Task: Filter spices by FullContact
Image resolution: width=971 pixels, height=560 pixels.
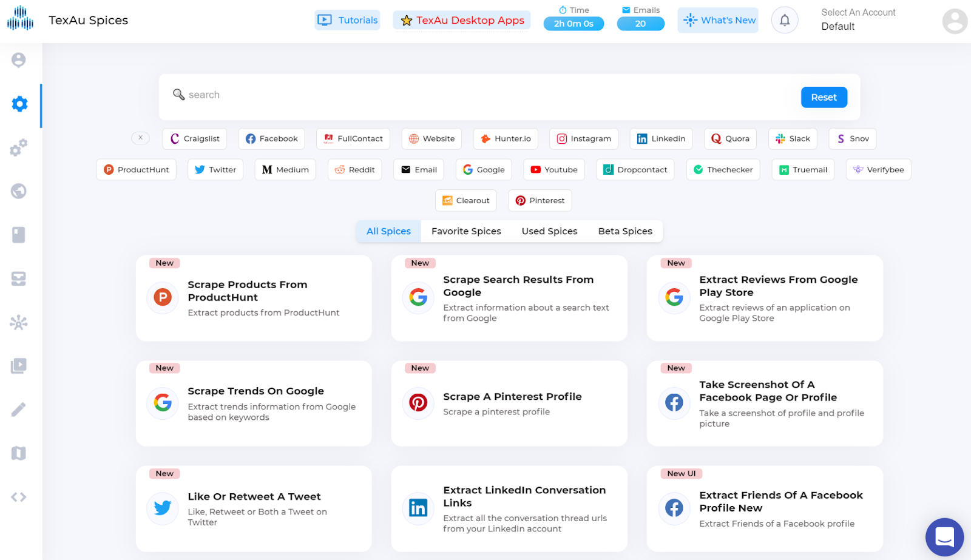Action: [353, 138]
